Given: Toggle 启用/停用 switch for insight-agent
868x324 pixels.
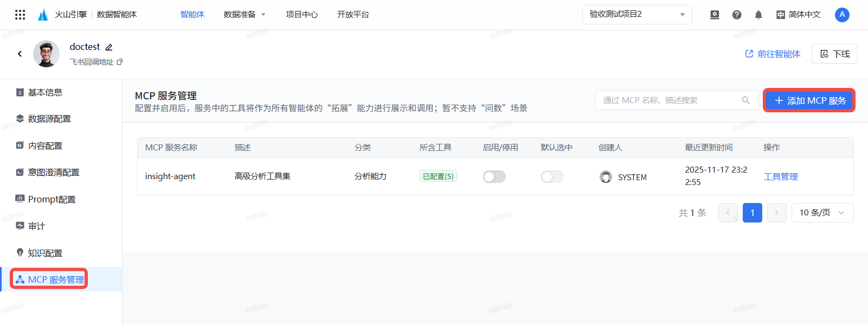Looking at the screenshot, I should (494, 176).
